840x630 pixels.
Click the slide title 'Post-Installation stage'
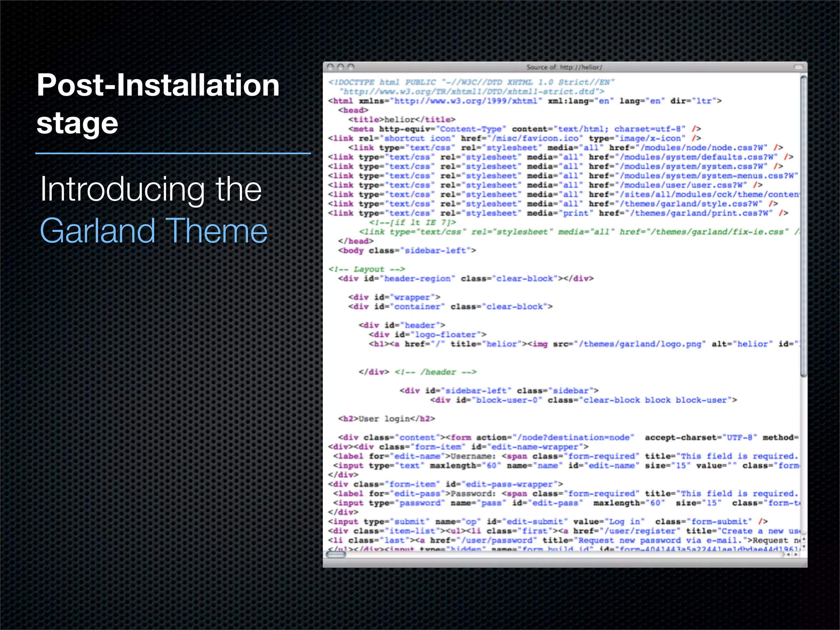click(x=158, y=104)
